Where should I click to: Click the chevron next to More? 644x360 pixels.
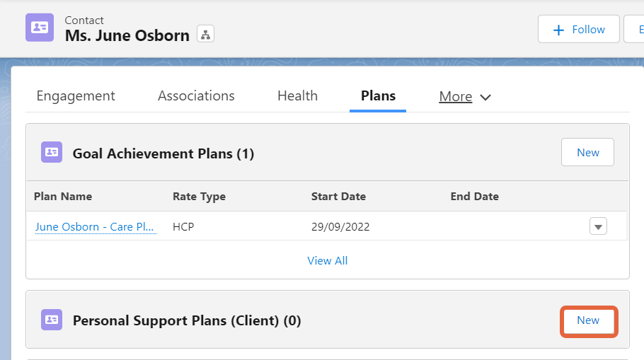coord(485,98)
